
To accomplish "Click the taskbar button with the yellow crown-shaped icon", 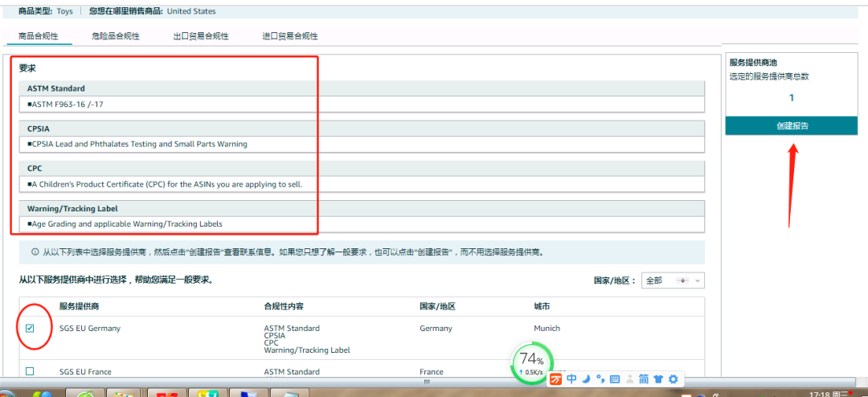I will [x=209, y=393].
